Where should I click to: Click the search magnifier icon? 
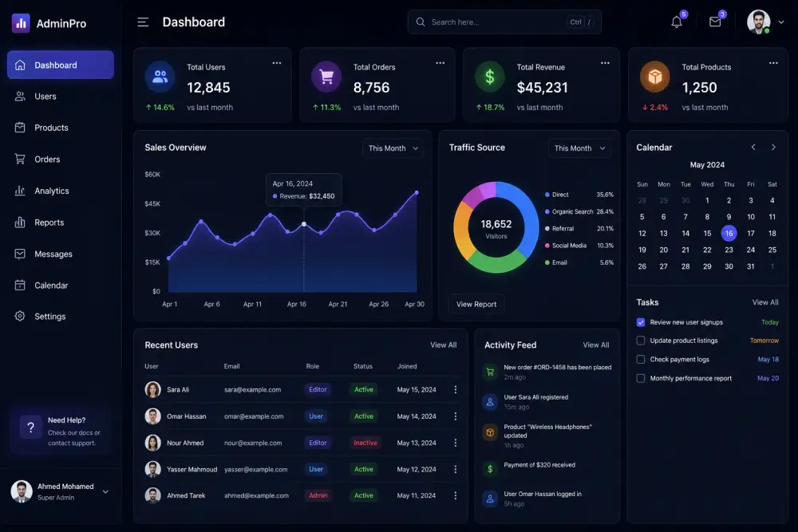click(x=421, y=22)
